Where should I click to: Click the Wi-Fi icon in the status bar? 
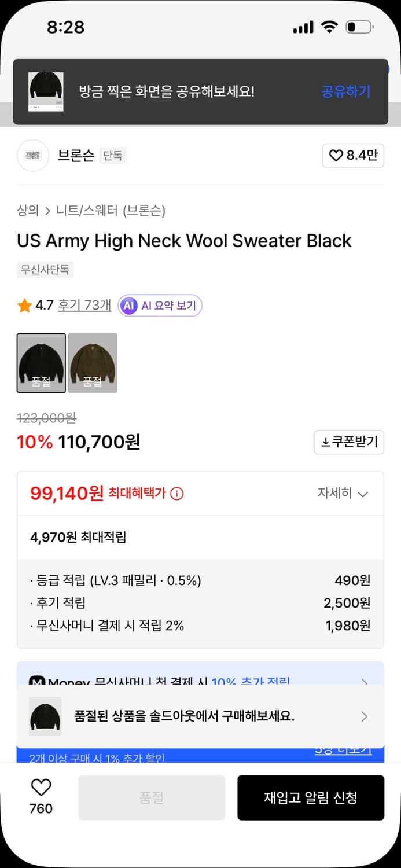click(331, 26)
